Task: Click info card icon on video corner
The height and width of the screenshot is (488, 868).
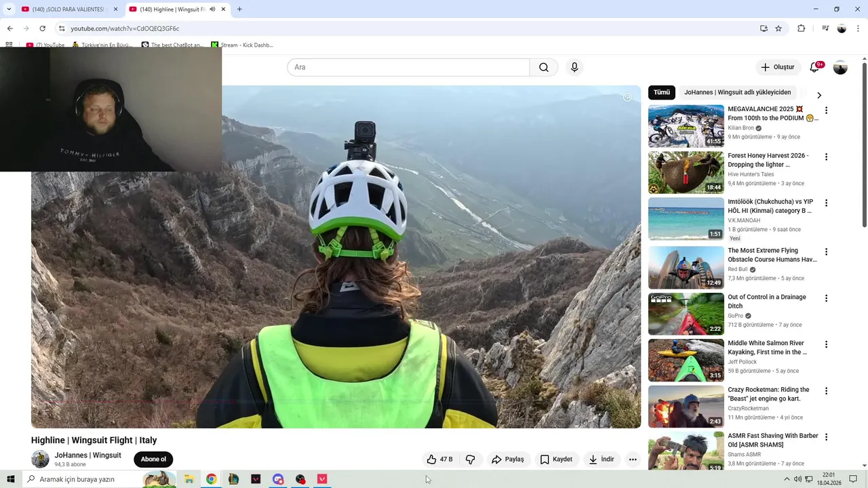Action: pos(627,98)
